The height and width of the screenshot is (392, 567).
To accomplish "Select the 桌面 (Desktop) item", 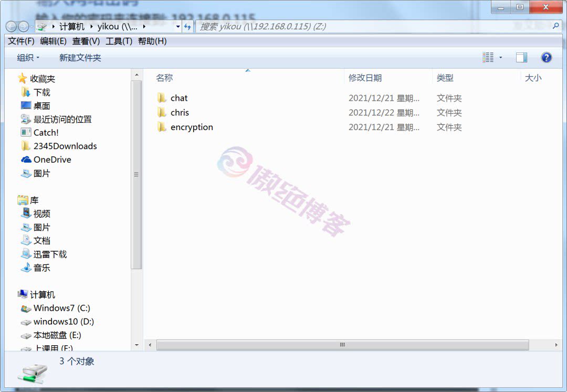I will [x=40, y=105].
